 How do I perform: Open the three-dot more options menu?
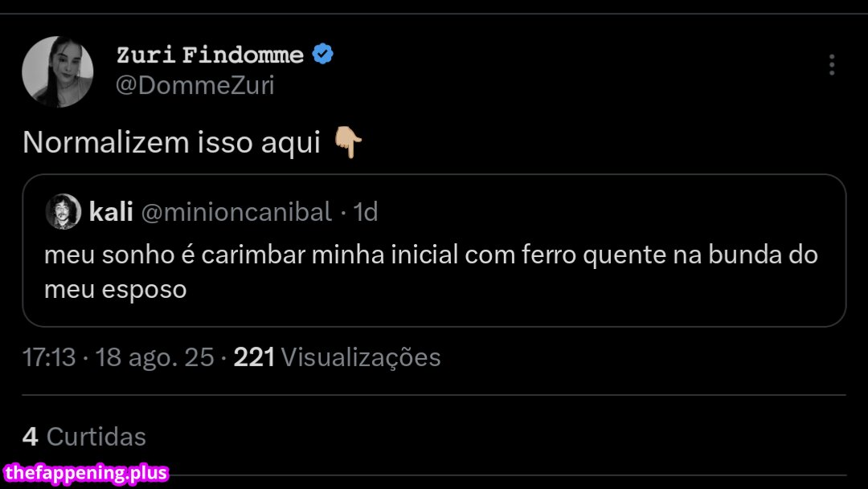(832, 65)
